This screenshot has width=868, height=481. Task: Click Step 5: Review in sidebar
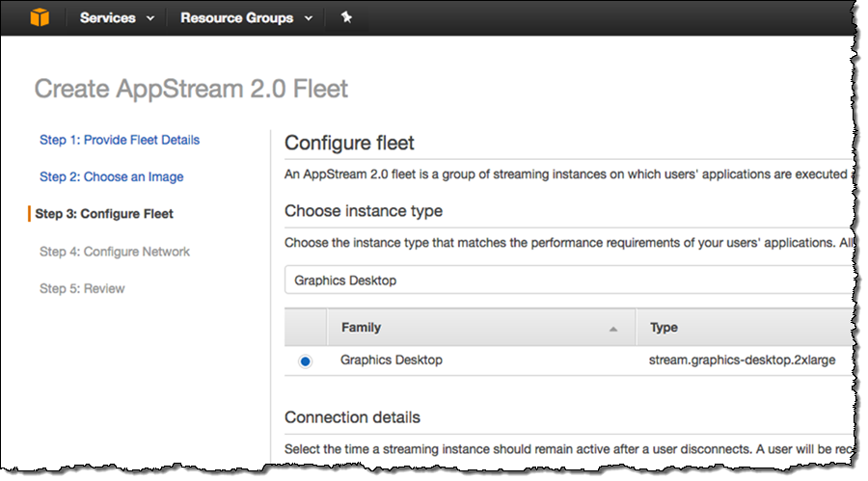pyautogui.click(x=82, y=288)
